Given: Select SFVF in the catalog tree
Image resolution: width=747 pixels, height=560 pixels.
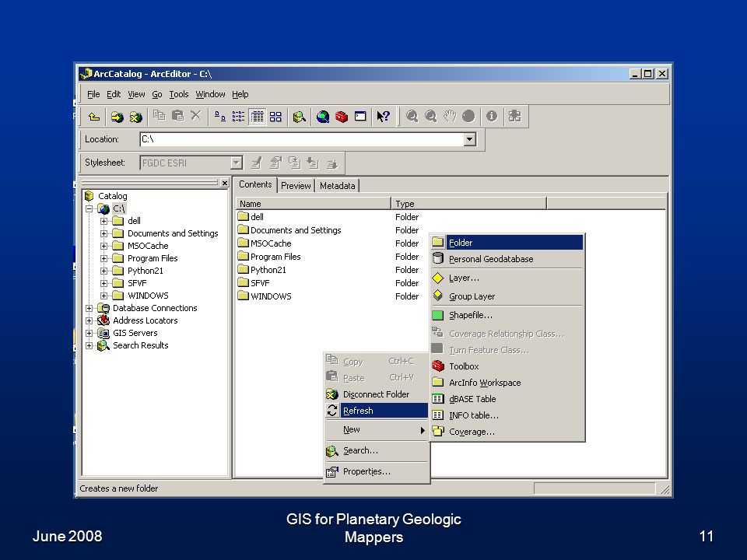Looking at the screenshot, I should point(137,283).
